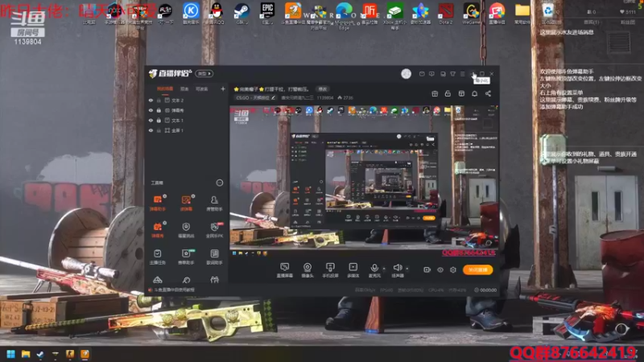Screen dimensions: 644x362
Task: Open the skin shirt icon in the title bar
Action: tap(452, 74)
